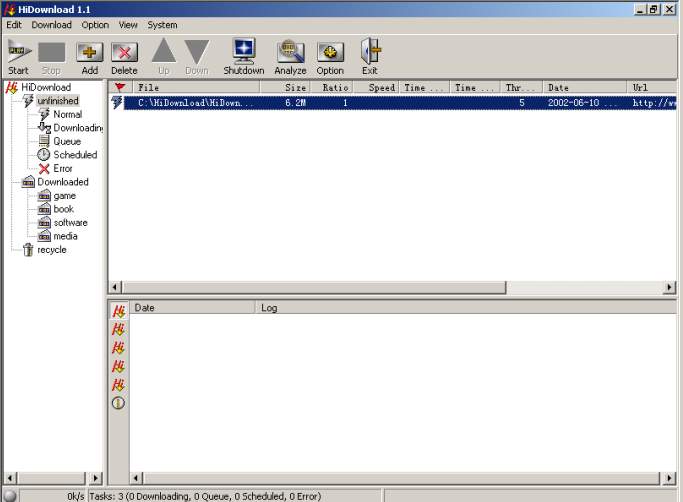Select the unfinished folder in tree
The width and height of the screenshot is (683, 502).
(x=57, y=101)
